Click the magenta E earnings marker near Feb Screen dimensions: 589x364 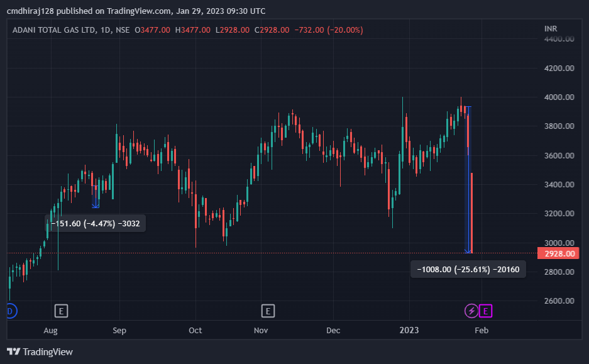coord(485,311)
